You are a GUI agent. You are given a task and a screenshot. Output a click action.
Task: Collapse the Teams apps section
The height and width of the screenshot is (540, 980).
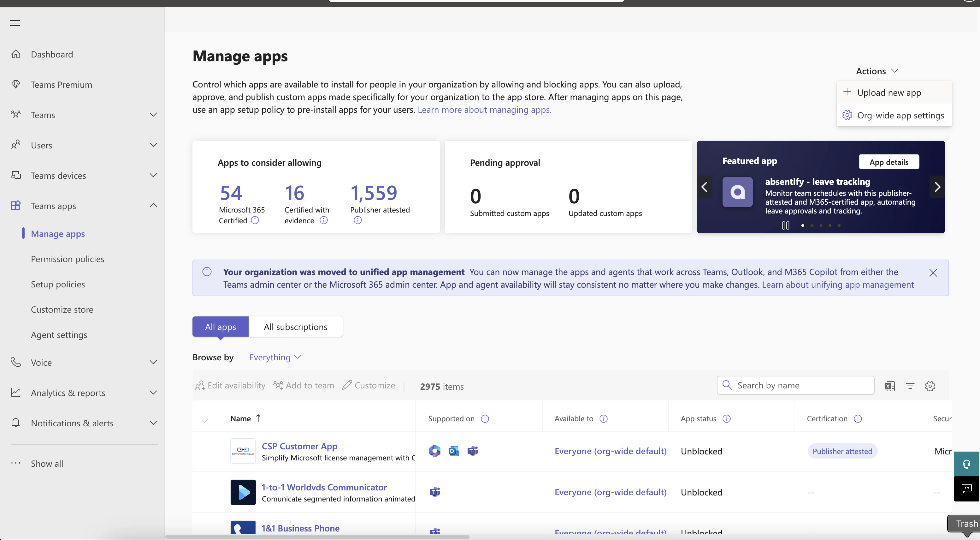pyautogui.click(x=153, y=205)
